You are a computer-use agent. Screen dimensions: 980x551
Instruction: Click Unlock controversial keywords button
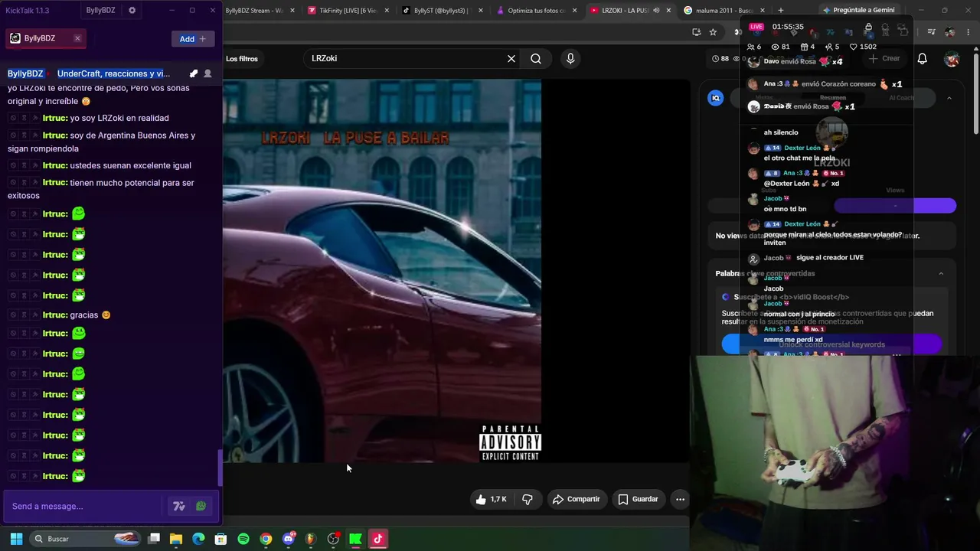click(x=831, y=344)
